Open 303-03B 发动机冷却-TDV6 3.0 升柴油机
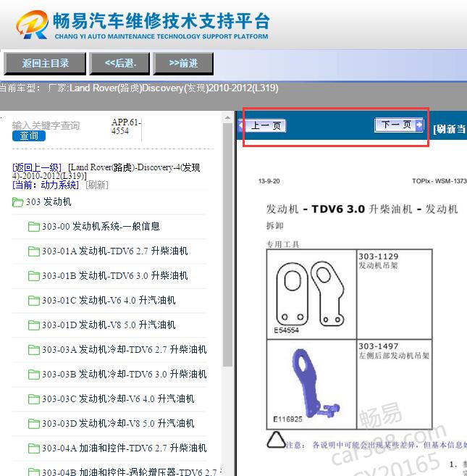 [x=125, y=374]
